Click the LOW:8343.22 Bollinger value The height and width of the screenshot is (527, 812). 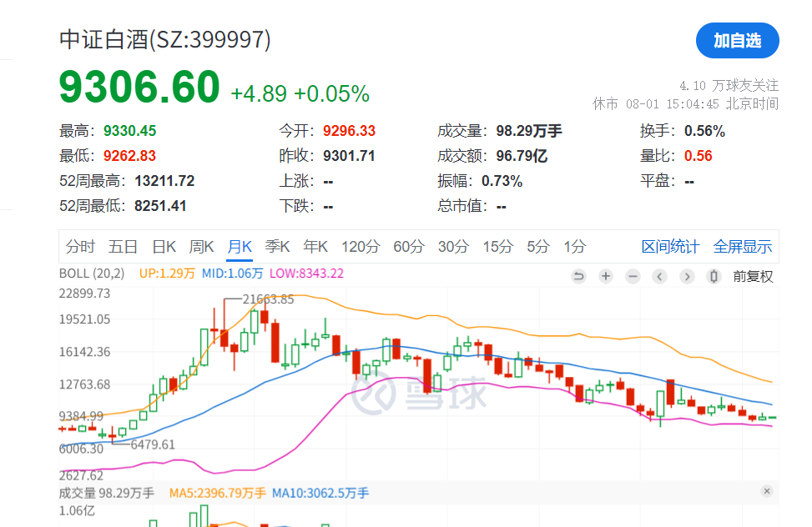(306, 274)
